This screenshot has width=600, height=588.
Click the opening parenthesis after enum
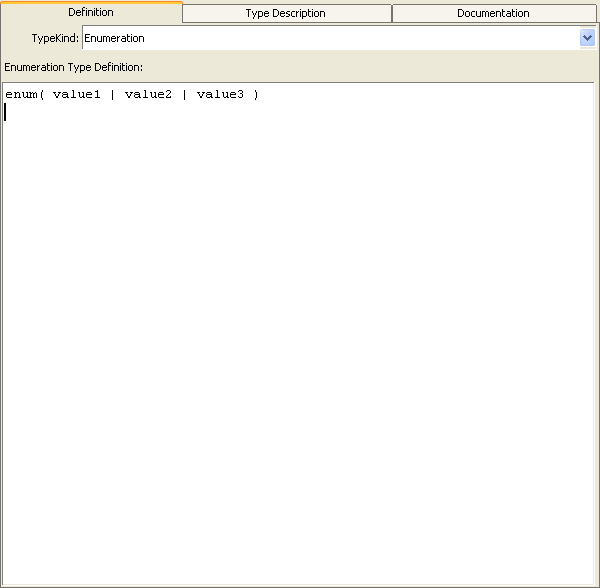[x=41, y=94]
